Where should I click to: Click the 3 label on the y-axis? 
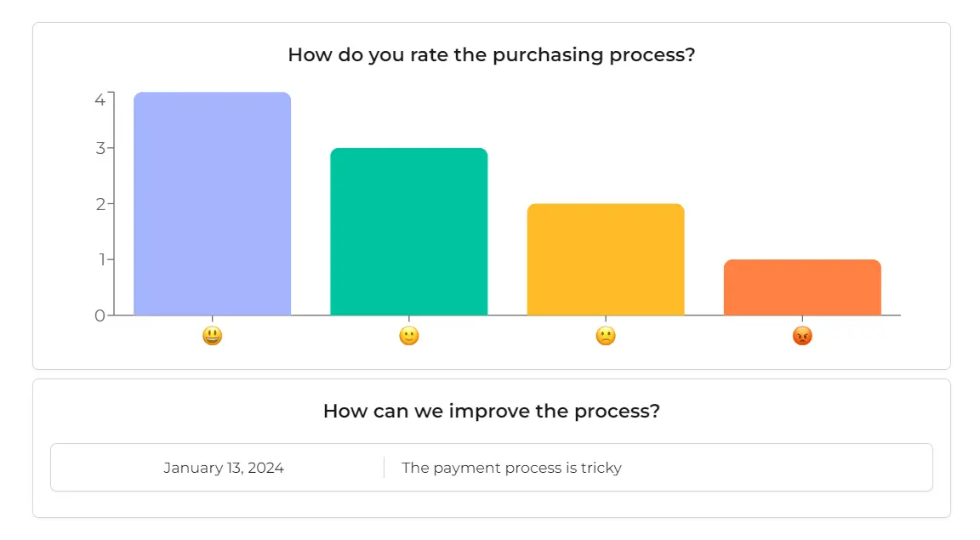point(100,148)
